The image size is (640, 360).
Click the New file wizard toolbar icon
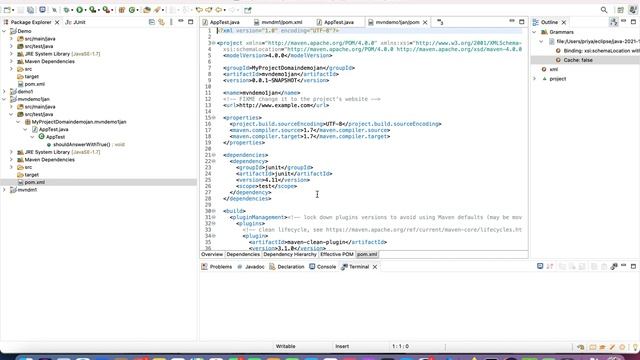click(x=7, y=10)
